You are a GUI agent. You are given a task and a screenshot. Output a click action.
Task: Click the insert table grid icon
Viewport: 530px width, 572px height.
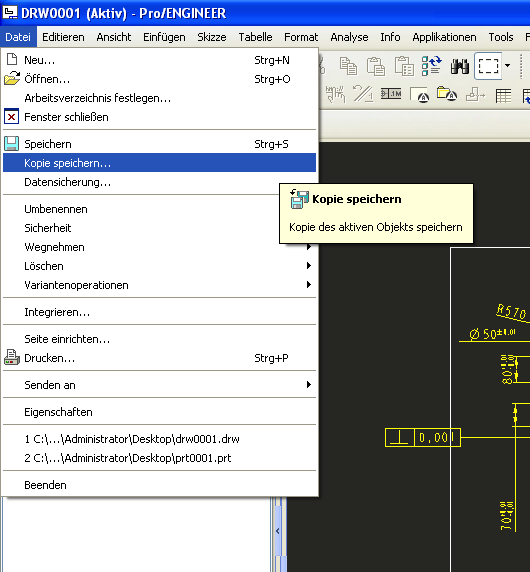click(503, 96)
